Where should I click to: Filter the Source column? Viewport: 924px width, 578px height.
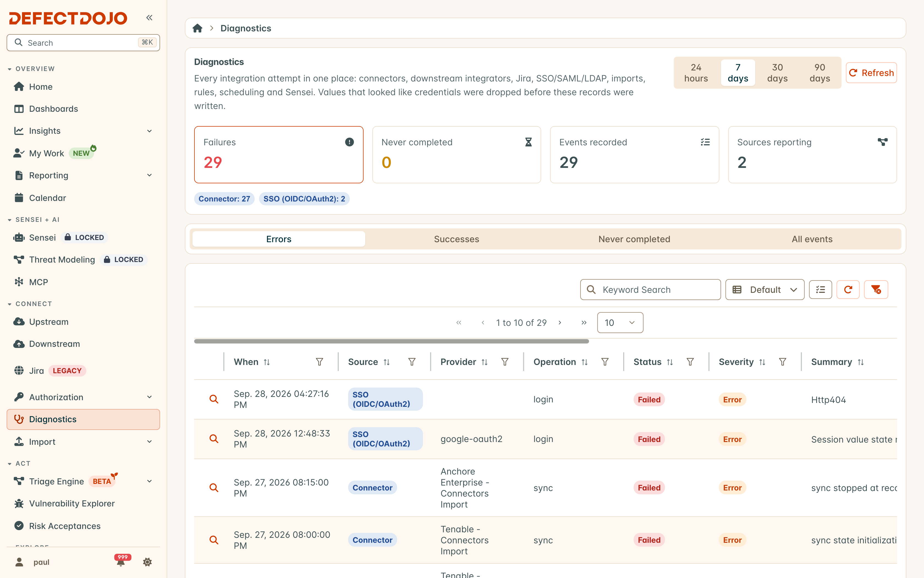point(412,362)
